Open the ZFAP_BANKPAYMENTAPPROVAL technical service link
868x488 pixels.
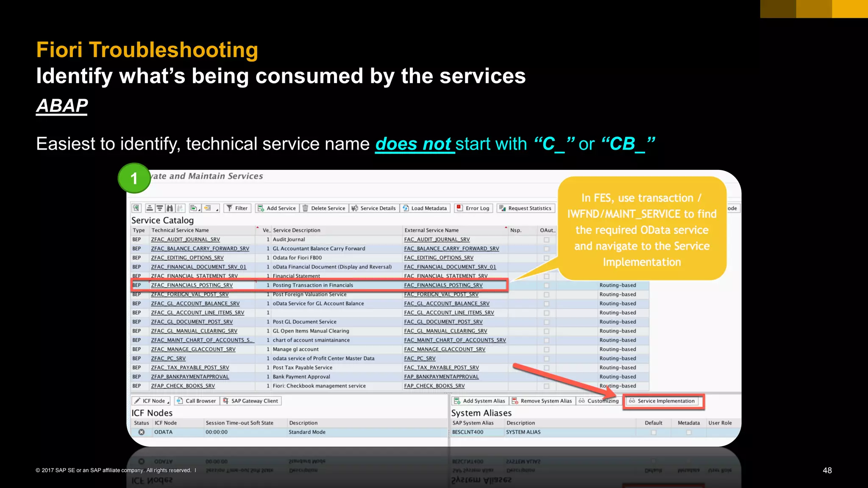point(190,377)
